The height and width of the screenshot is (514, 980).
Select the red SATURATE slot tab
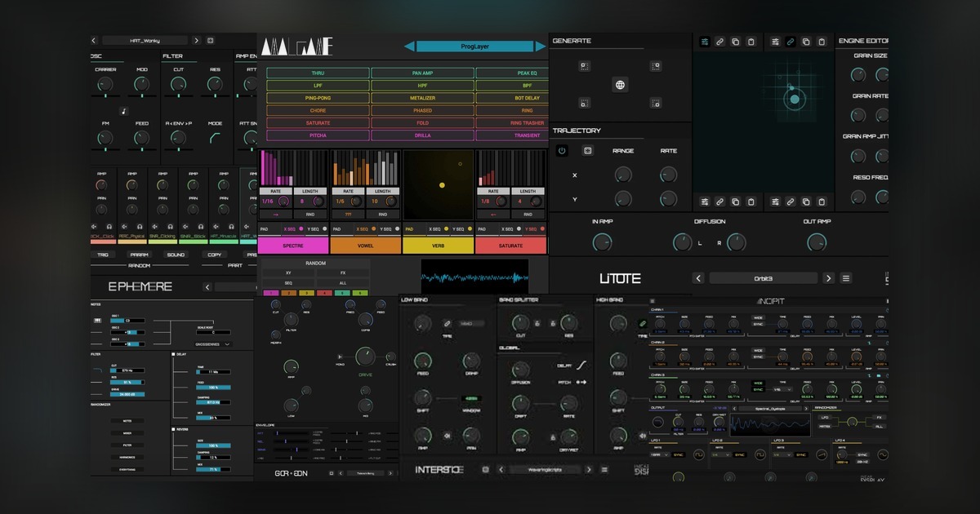click(x=510, y=245)
